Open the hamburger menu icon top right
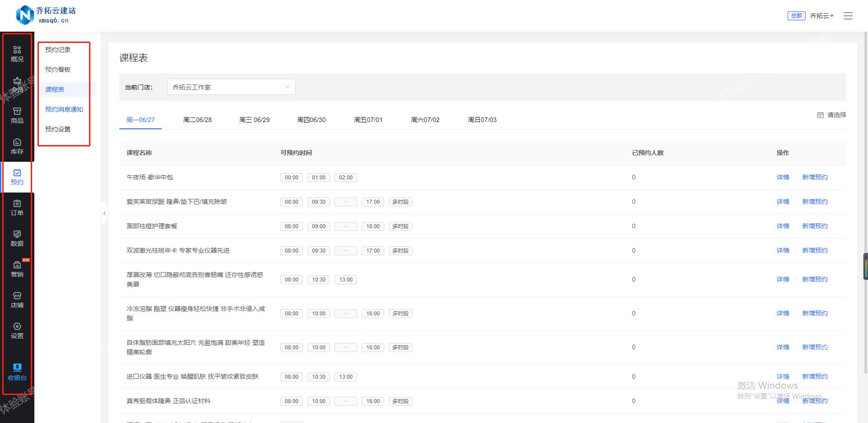 click(x=848, y=16)
